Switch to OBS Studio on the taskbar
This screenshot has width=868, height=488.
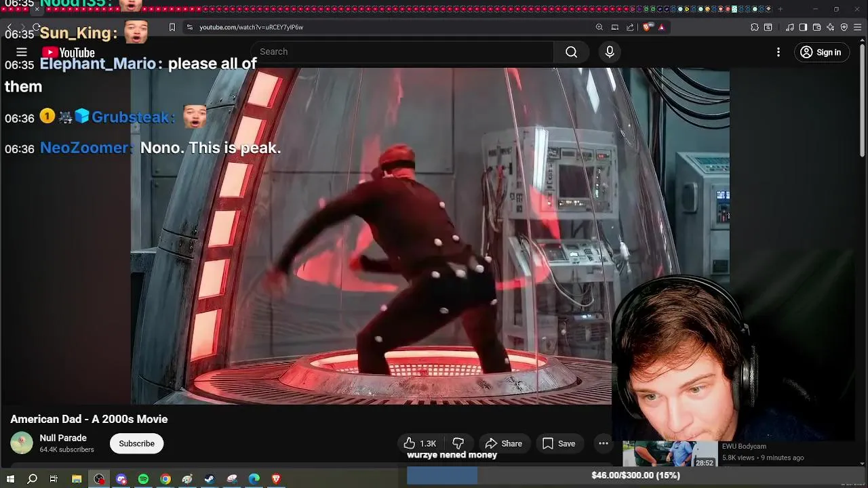tap(99, 479)
